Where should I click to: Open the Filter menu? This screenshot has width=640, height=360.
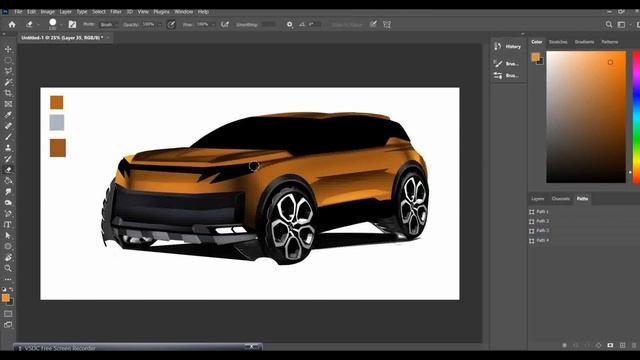[x=116, y=12]
